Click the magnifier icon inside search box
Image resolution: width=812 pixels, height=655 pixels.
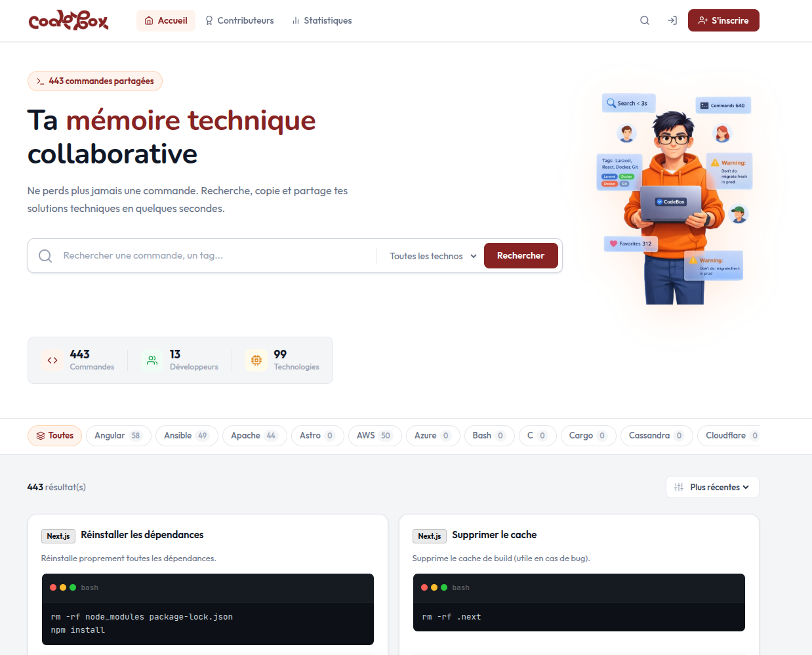click(x=45, y=255)
